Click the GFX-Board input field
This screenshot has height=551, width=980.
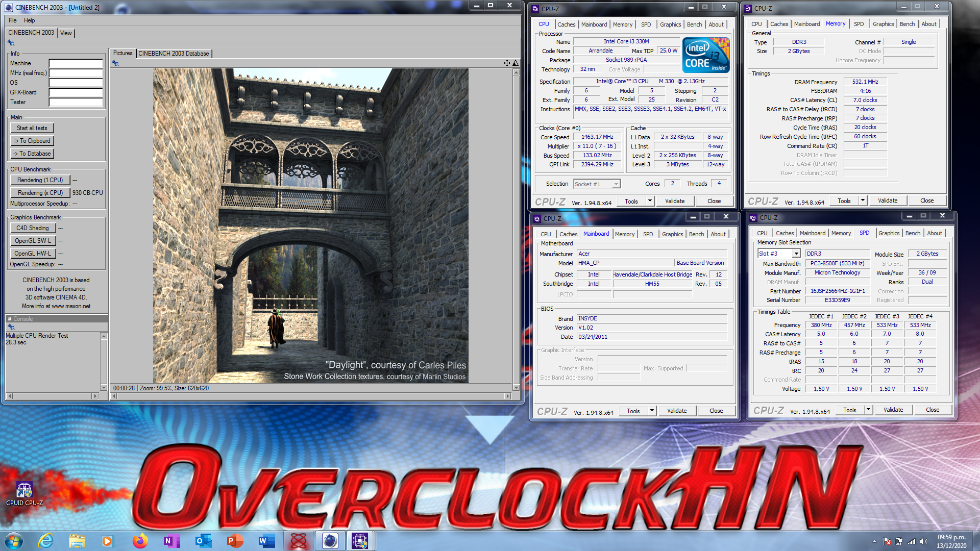pos(76,92)
